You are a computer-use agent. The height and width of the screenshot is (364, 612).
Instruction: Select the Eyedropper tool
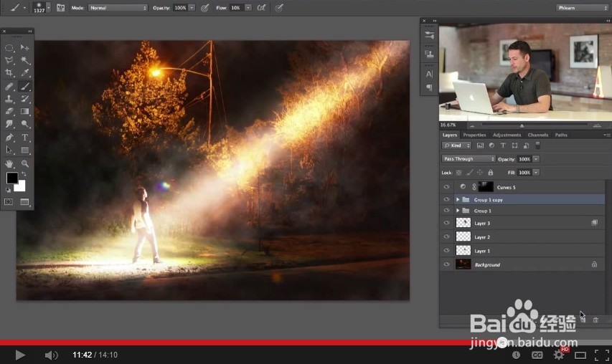[25, 72]
